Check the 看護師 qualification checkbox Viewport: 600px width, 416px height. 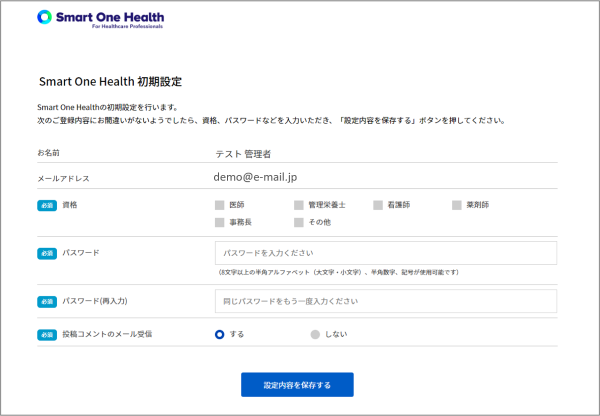coord(378,205)
